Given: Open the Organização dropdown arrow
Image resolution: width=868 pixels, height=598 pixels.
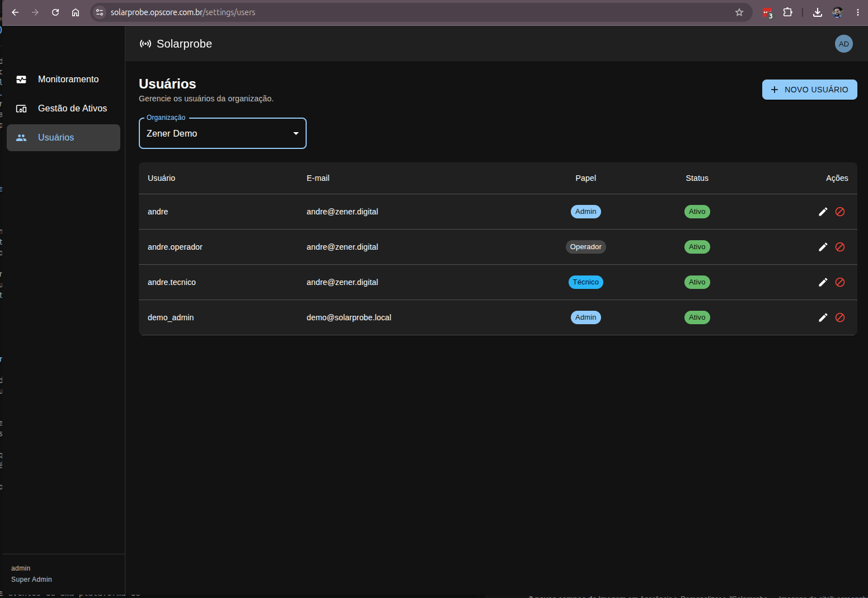Looking at the screenshot, I should coord(296,133).
